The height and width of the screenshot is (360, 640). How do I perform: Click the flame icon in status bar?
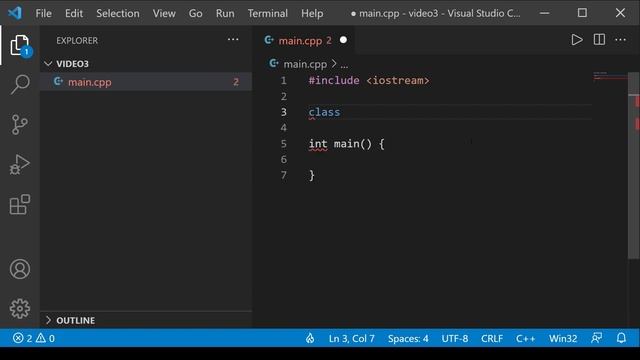click(310, 338)
